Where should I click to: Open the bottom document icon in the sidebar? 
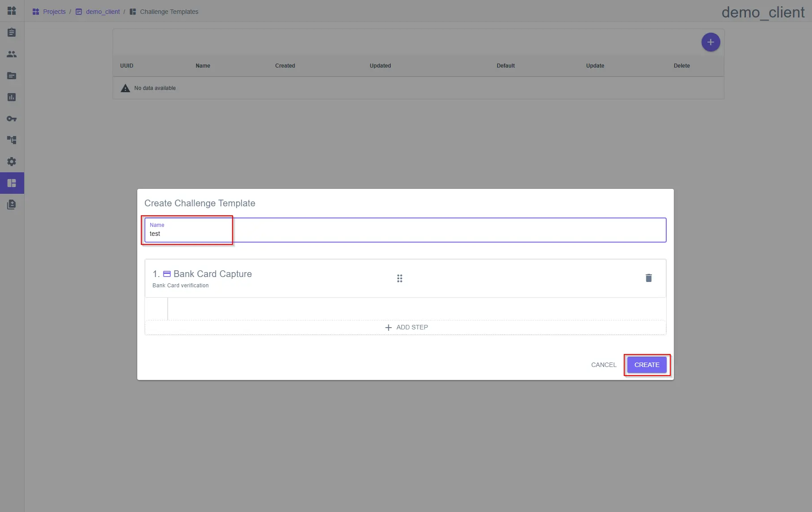[12, 205]
